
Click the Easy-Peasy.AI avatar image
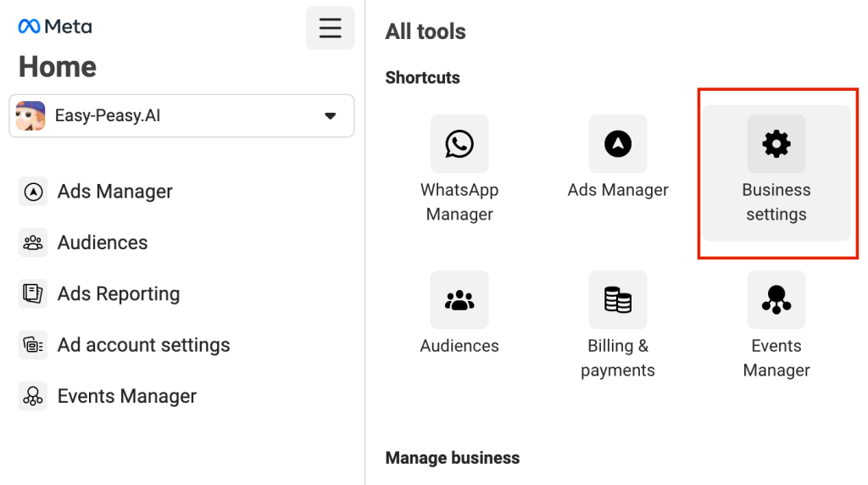point(31,115)
